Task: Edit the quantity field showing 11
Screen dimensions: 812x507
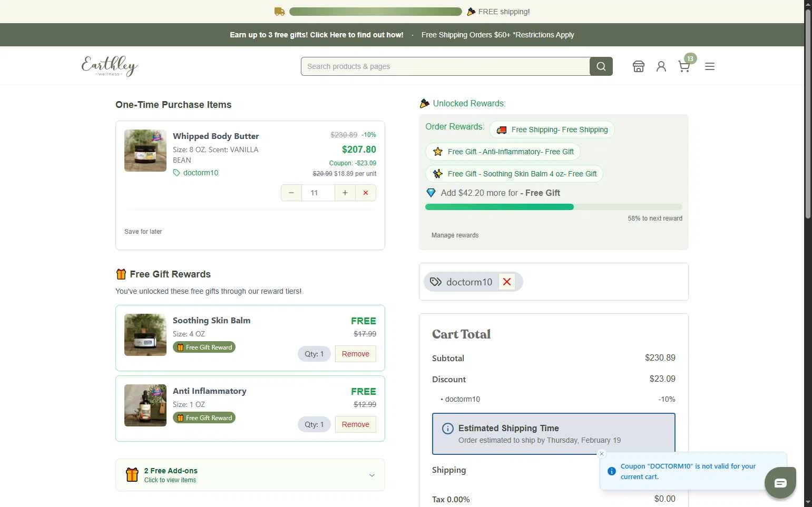Action: 318,193
